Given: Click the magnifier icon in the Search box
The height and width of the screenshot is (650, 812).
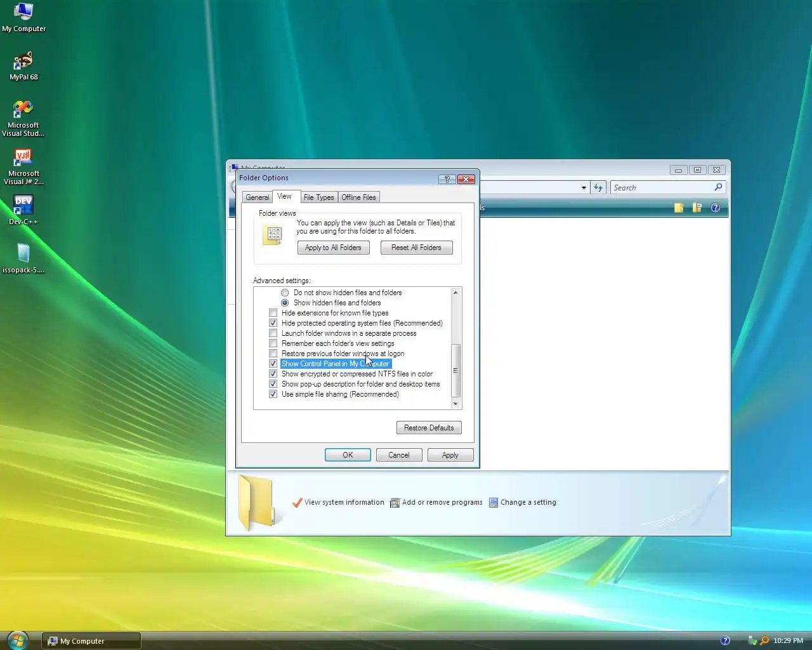Looking at the screenshot, I should click(x=718, y=187).
